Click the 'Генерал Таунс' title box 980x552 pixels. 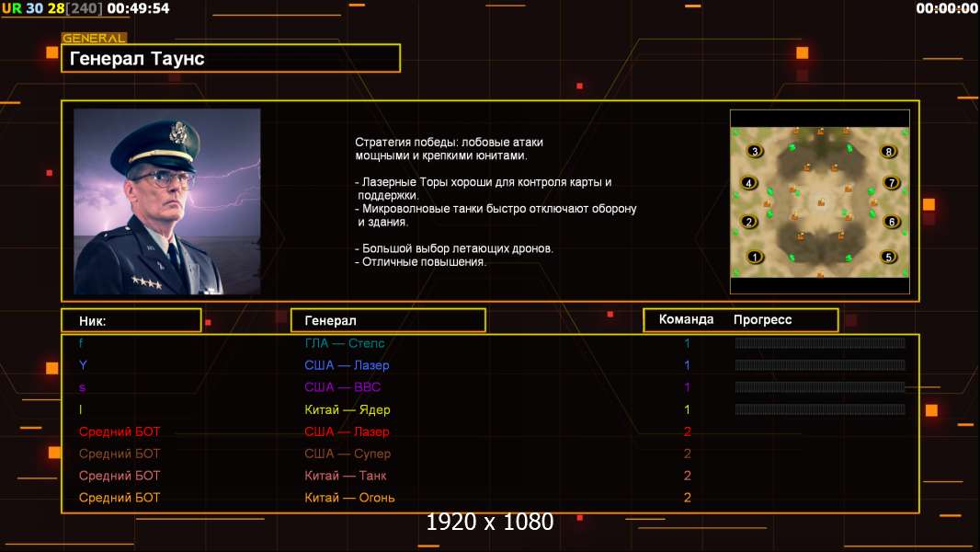pyautogui.click(x=231, y=58)
